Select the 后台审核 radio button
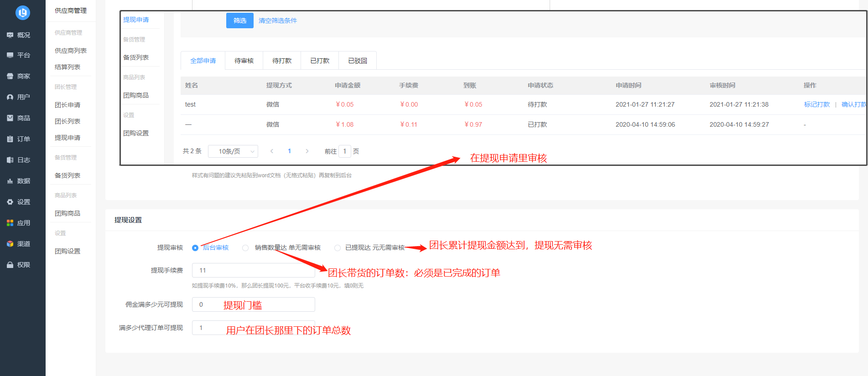Screen dimensions: 868x376 195,248
